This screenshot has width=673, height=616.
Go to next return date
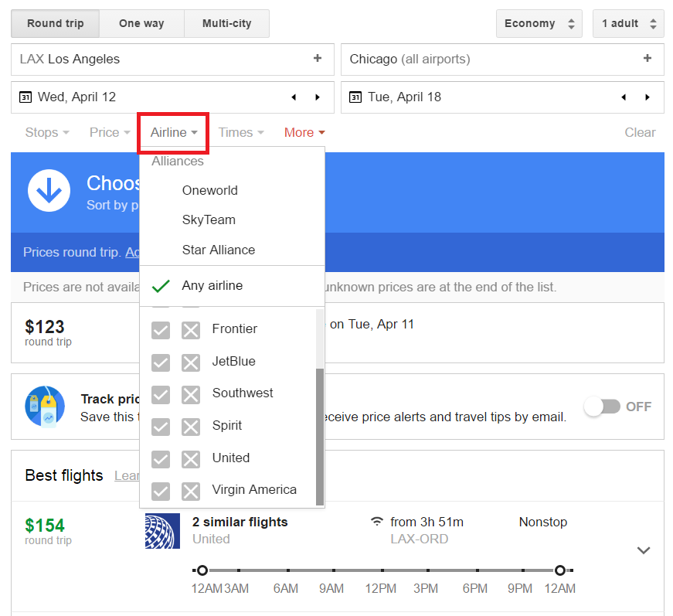[x=648, y=97]
